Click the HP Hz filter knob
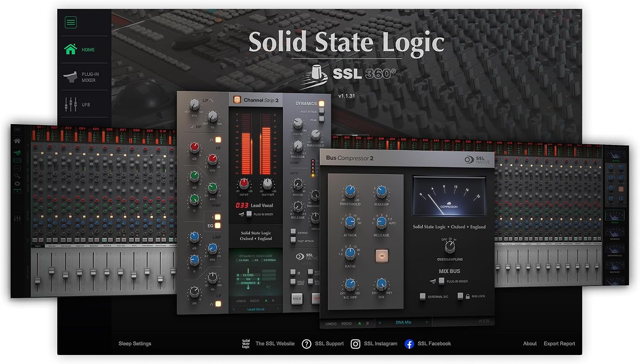The image size is (640, 364). pos(212,116)
